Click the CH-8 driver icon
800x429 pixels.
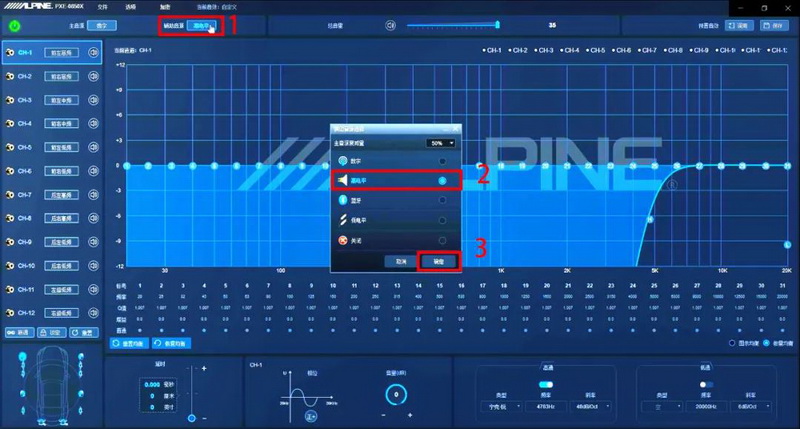10,218
